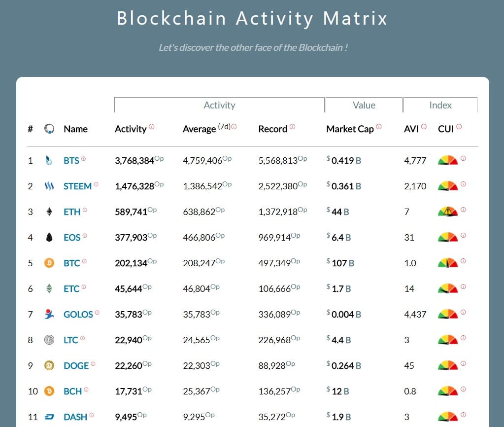Click the orange Bitcoin BTC logo

coord(48,263)
